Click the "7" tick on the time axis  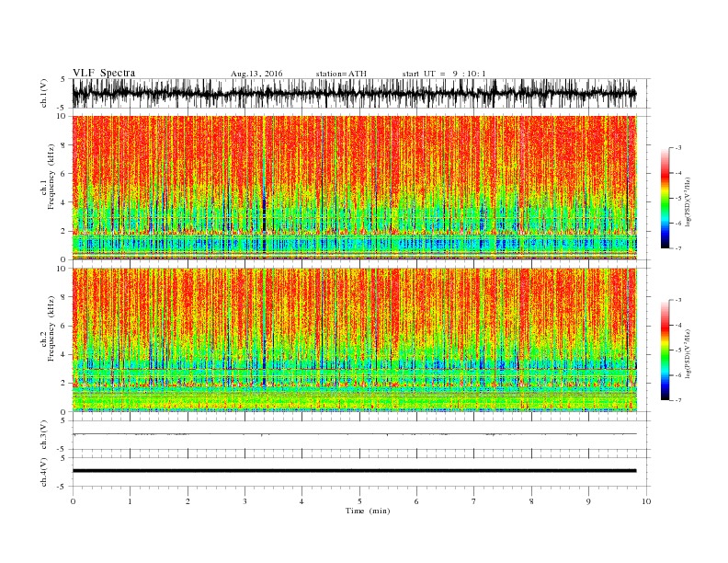click(x=474, y=501)
